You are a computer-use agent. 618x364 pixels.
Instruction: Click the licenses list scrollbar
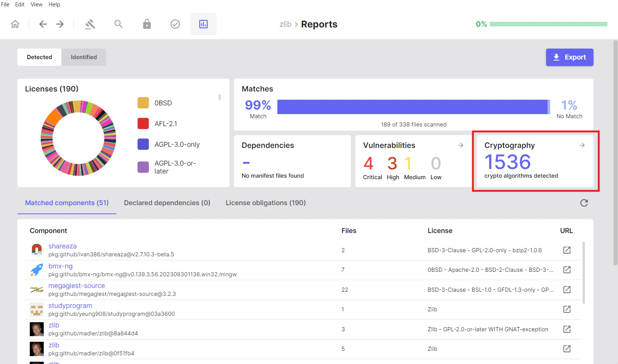click(x=219, y=97)
